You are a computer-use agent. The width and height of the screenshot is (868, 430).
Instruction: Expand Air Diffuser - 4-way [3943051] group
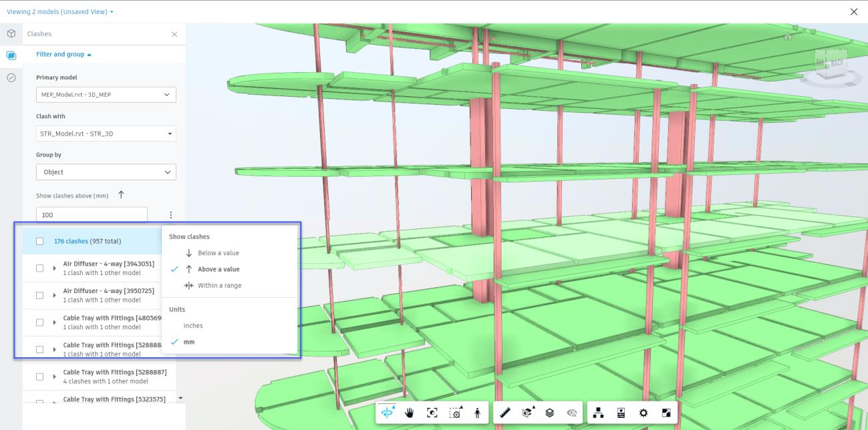(55, 268)
